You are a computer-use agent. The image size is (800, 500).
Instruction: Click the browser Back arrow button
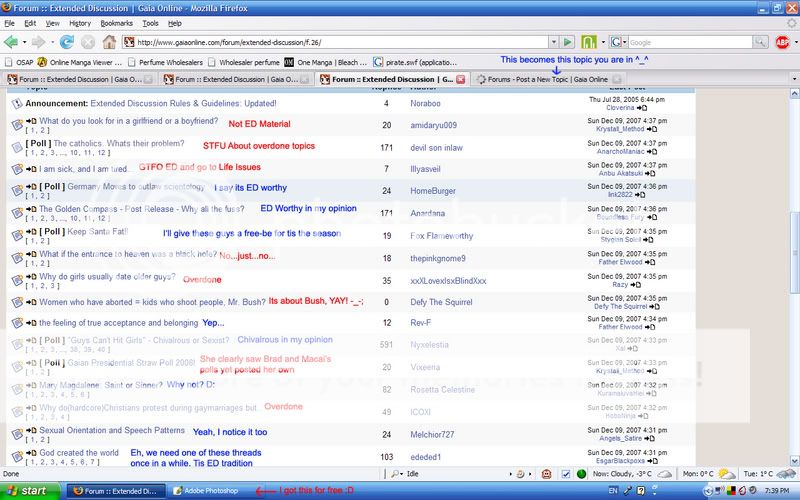(13, 42)
